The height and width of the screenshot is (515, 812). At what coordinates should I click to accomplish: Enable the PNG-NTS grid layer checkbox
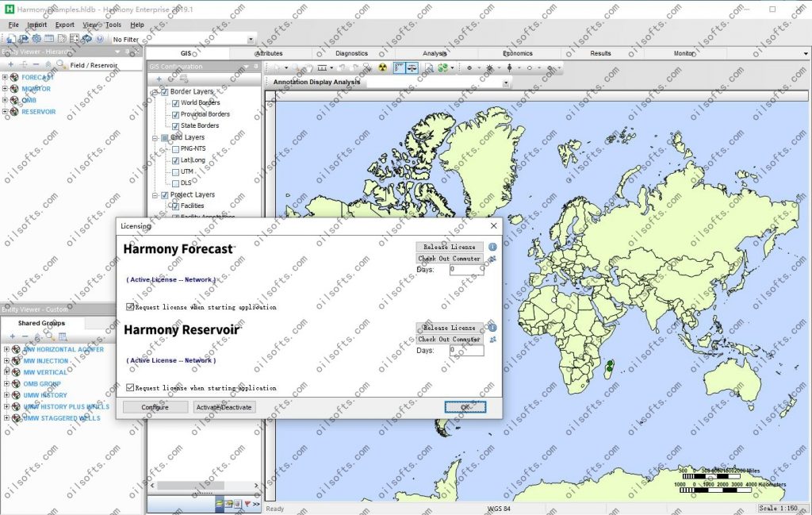point(175,148)
